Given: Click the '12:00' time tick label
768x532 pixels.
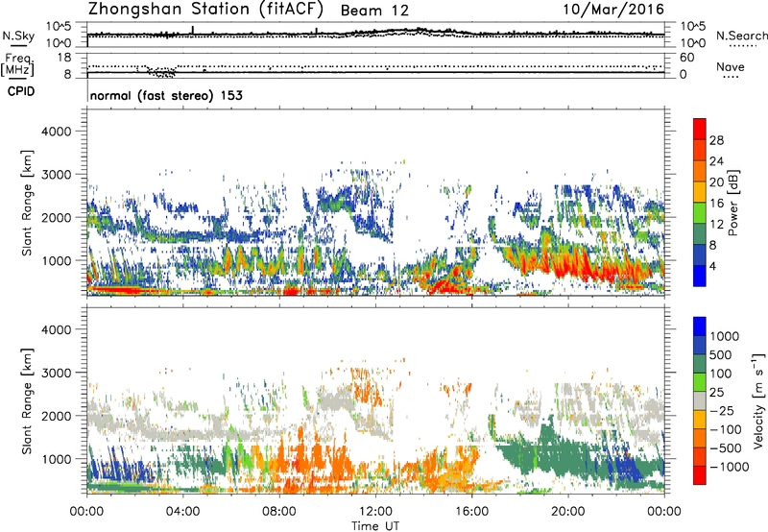Looking at the screenshot, I should click(x=375, y=512).
